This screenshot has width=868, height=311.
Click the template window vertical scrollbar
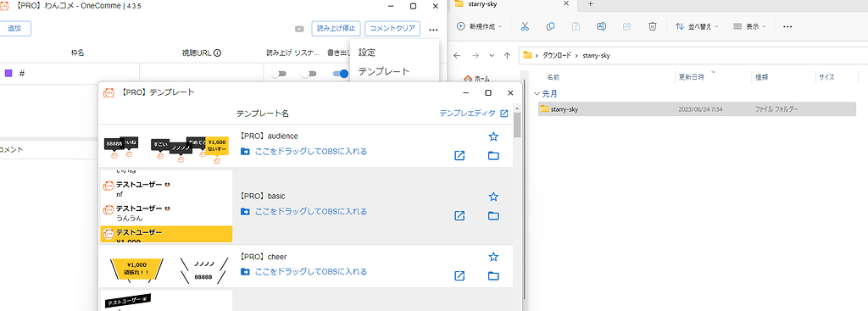[517, 125]
